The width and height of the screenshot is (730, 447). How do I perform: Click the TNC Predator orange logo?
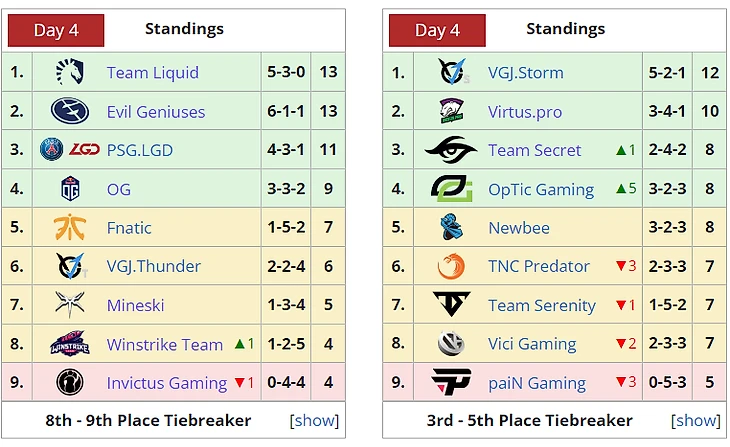point(451,266)
